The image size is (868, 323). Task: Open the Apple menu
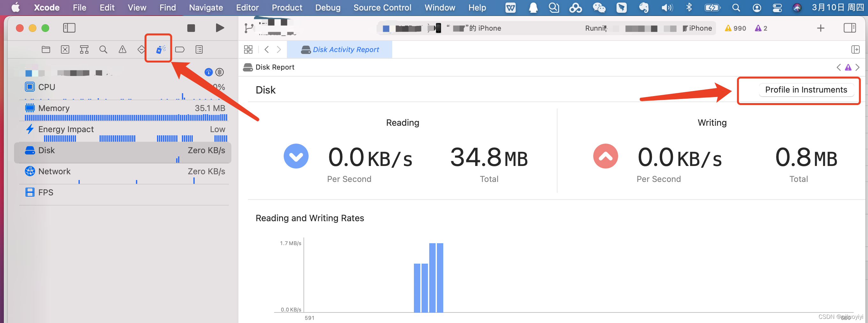16,7
